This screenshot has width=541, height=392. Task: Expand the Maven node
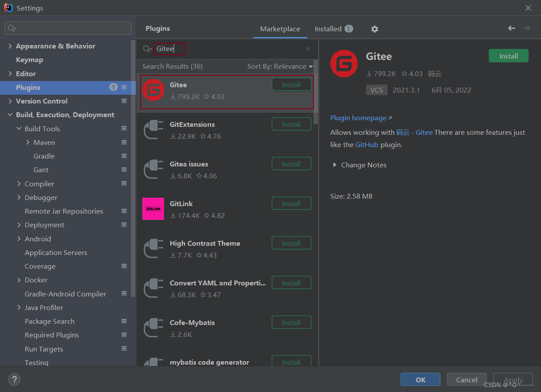(x=28, y=142)
